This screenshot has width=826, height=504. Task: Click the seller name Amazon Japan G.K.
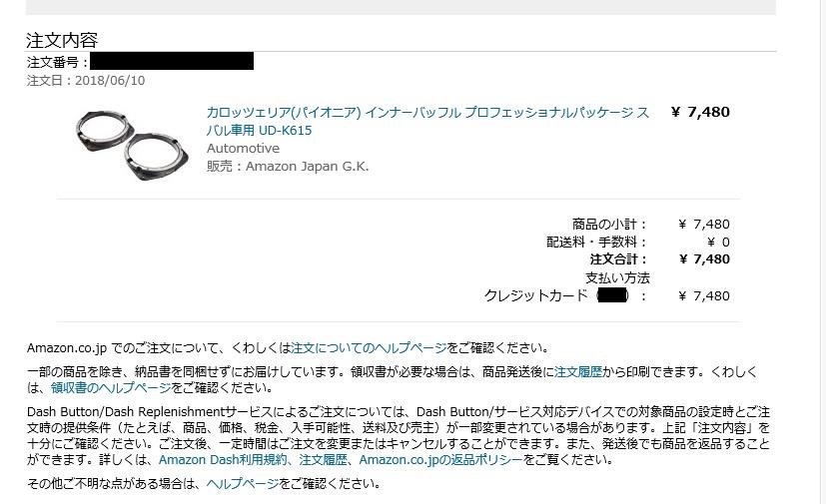pos(307,167)
